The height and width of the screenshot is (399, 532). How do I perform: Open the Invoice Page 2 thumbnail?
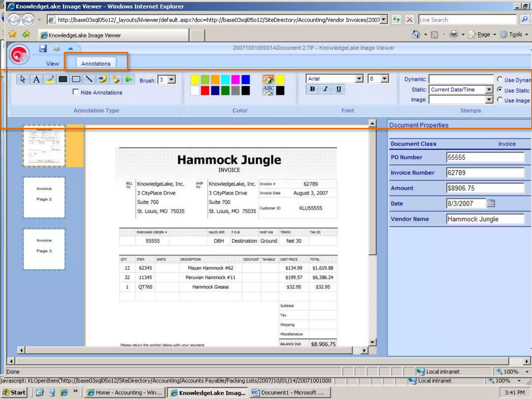tap(44, 197)
